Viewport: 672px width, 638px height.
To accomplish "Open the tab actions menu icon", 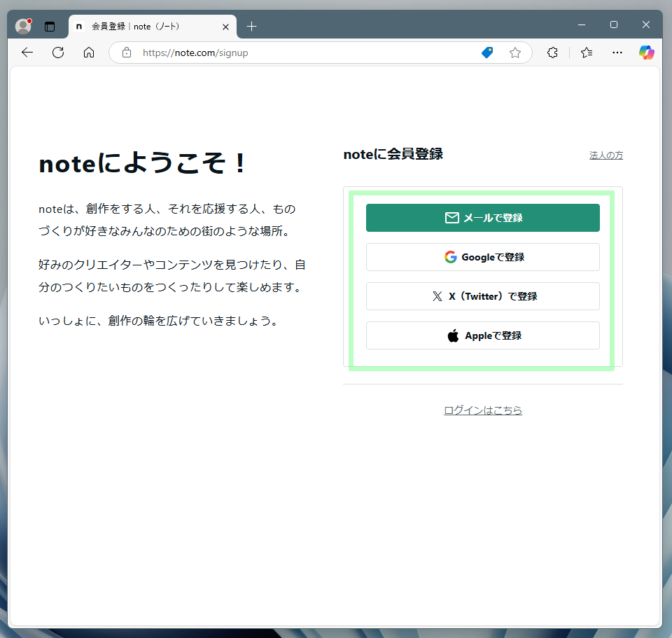I will [50, 27].
